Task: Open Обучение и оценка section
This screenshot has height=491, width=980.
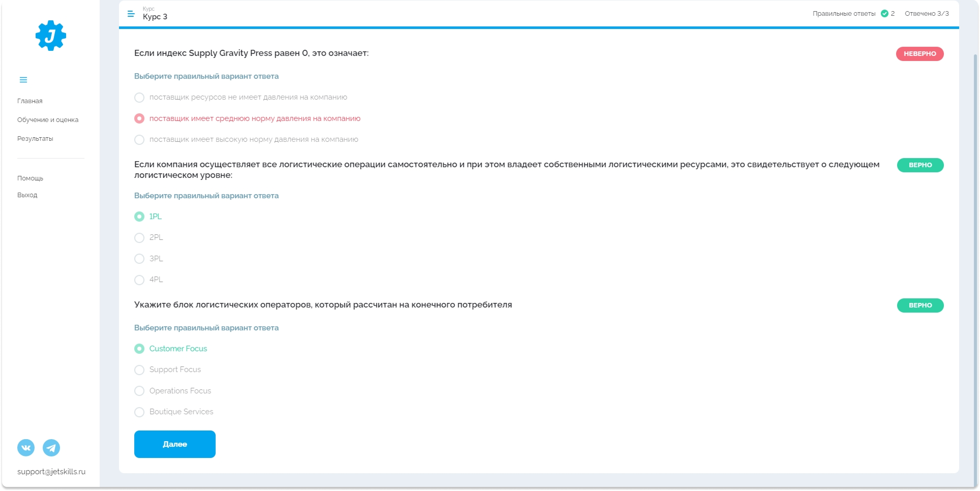Action: pyautogui.click(x=48, y=120)
